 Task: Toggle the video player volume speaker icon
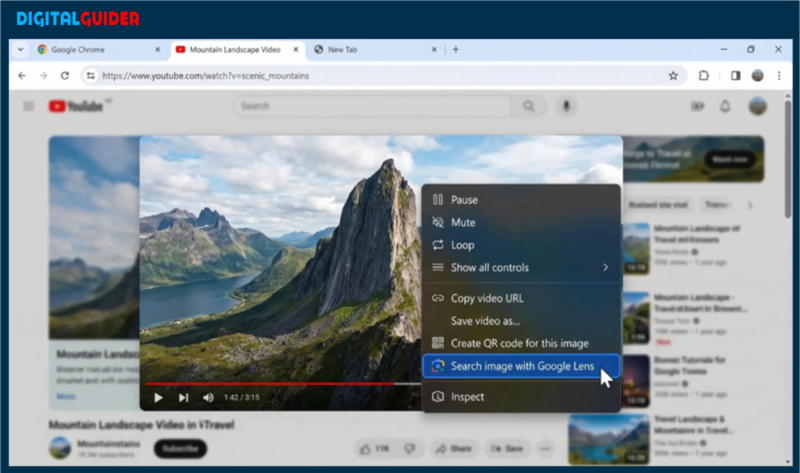point(208,397)
